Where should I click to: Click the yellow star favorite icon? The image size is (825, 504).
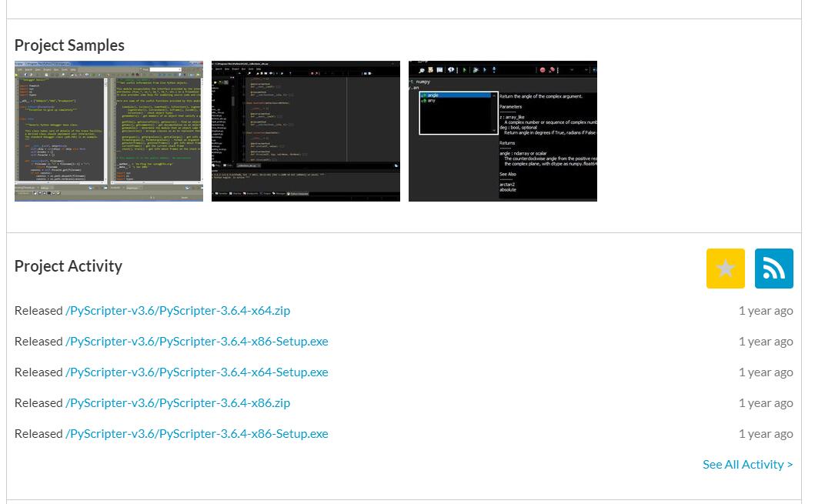[x=725, y=269]
